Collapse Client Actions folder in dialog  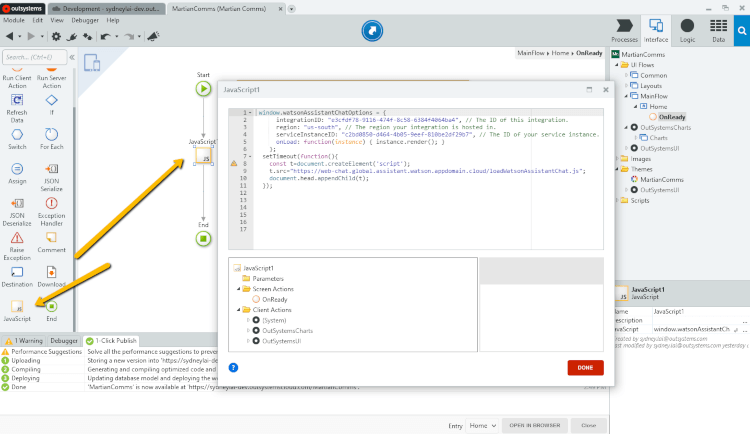[239, 310]
